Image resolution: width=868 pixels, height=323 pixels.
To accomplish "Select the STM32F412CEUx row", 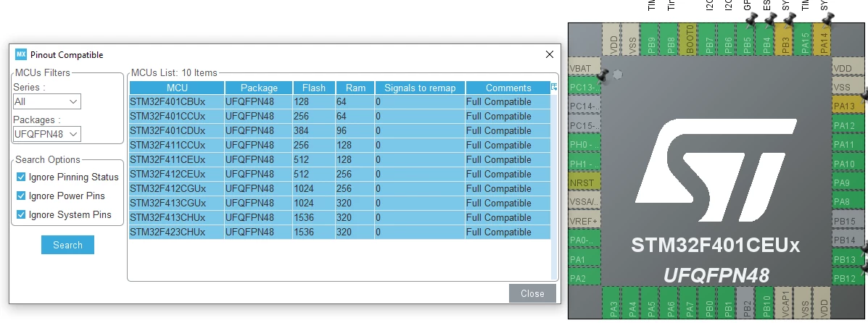I will click(340, 174).
